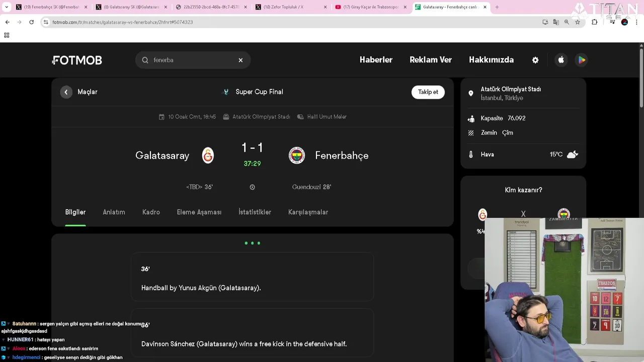
Task: Click the Galatasaray crest in the scoreboard
Action: pyautogui.click(x=208, y=155)
